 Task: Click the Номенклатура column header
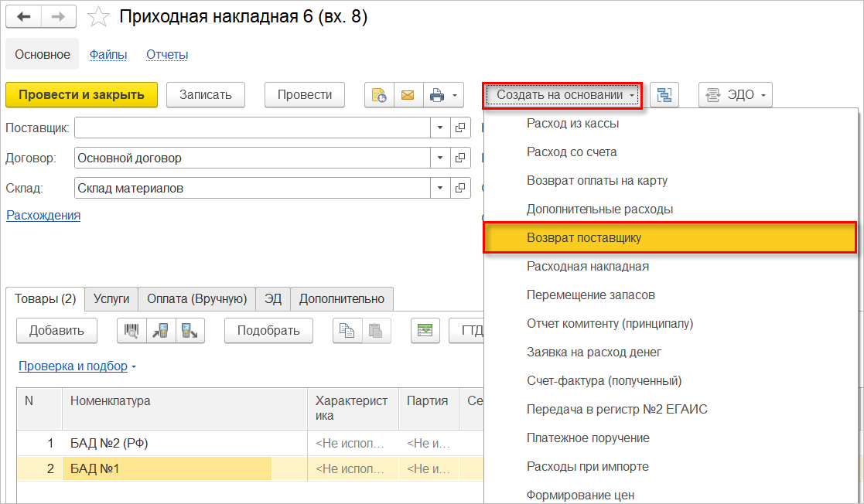pos(185,409)
